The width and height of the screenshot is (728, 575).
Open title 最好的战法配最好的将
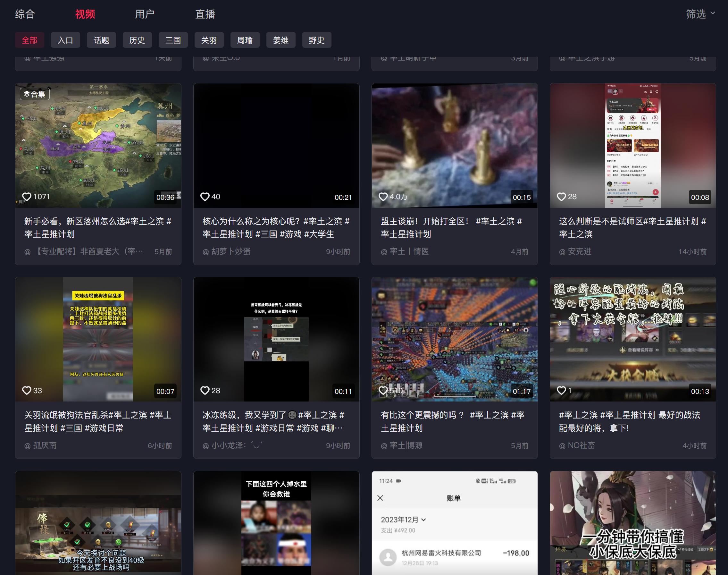pyautogui.click(x=630, y=421)
